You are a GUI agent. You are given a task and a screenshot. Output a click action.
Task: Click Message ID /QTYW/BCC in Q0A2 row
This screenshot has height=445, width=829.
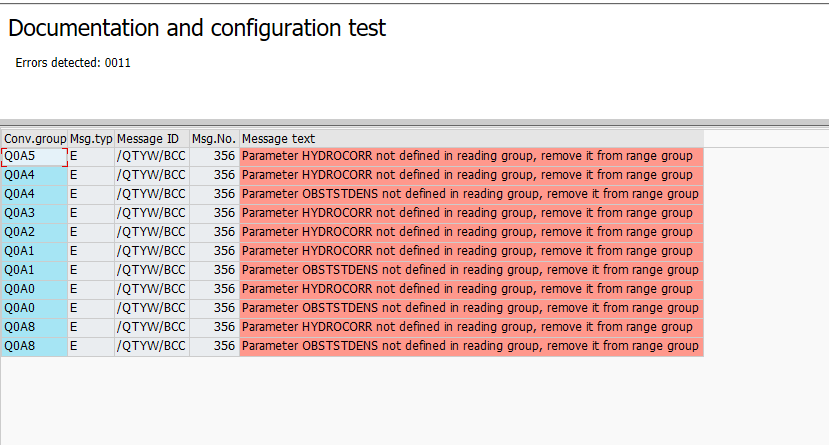point(152,233)
